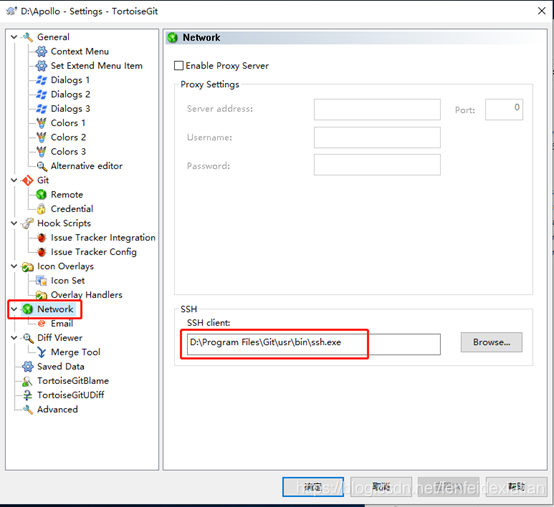Image resolution: width=554 pixels, height=507 pixels.
Task: Go to Overlay Handlers page
Action: 87,295
